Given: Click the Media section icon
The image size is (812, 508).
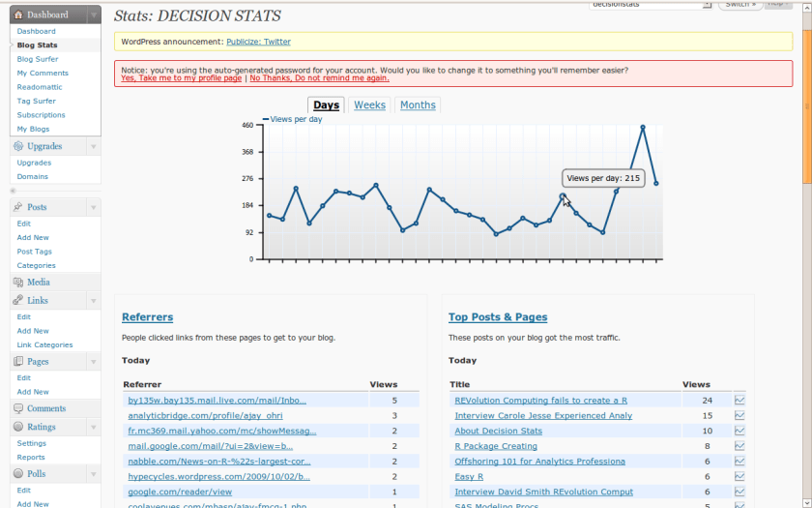Looking at the screenshot, I should (18, 282).
